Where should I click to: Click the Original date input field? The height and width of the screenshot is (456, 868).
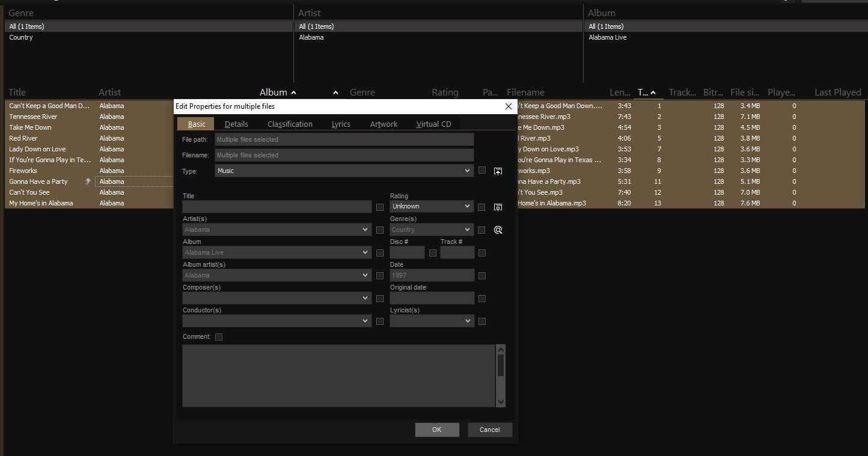(x=432, y=298)
